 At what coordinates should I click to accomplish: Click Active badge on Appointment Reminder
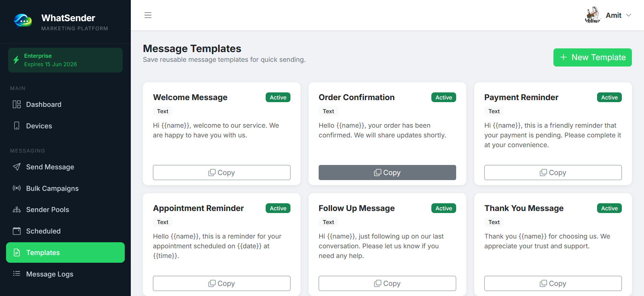(278, 208)
